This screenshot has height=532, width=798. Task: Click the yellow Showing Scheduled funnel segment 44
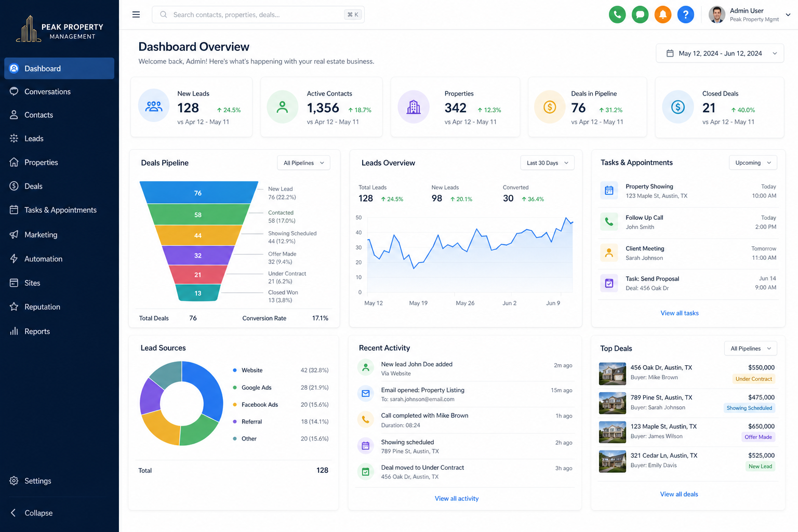198,235
